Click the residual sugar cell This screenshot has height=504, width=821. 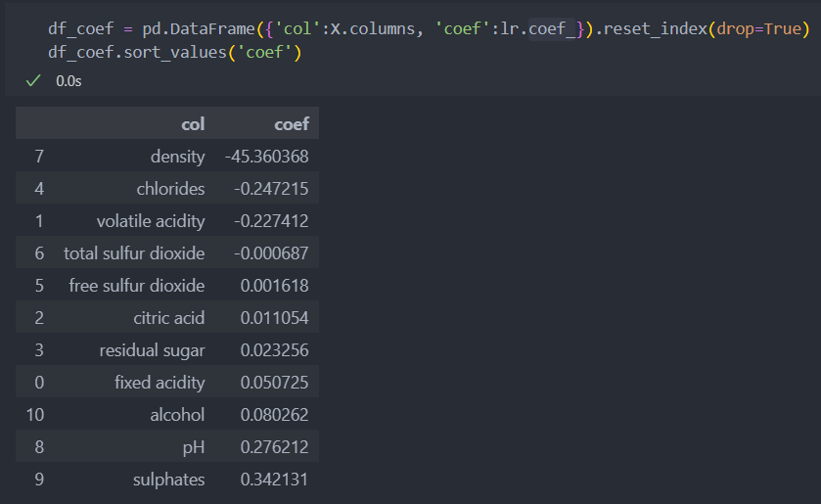153,350
